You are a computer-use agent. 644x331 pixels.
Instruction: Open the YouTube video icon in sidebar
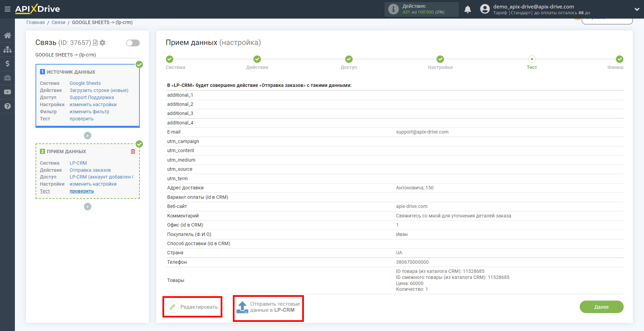7,92
